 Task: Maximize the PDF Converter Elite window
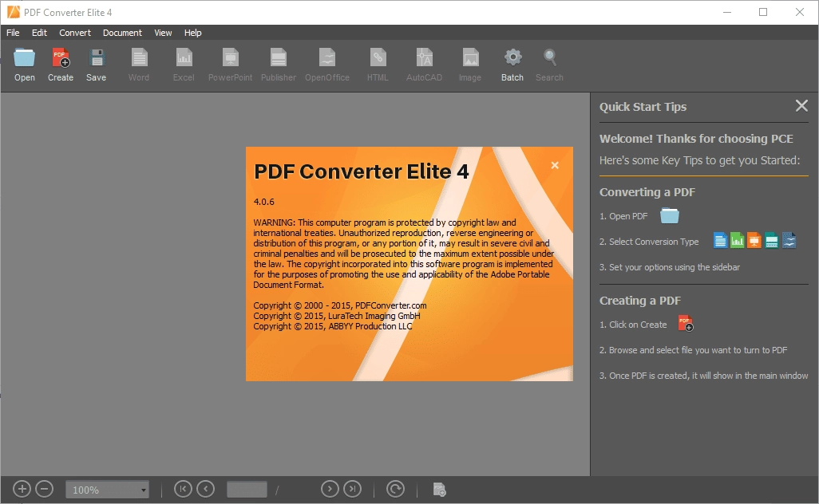[x=763, y=12]
